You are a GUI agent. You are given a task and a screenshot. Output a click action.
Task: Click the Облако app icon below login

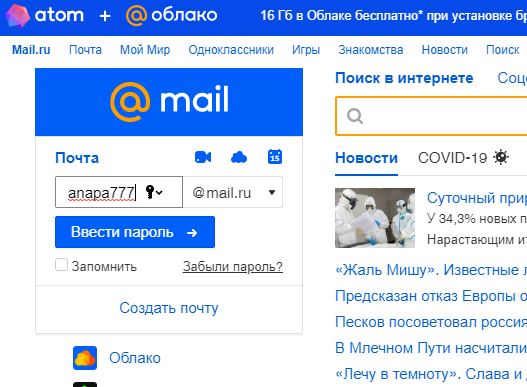click(x=85, y=358)
